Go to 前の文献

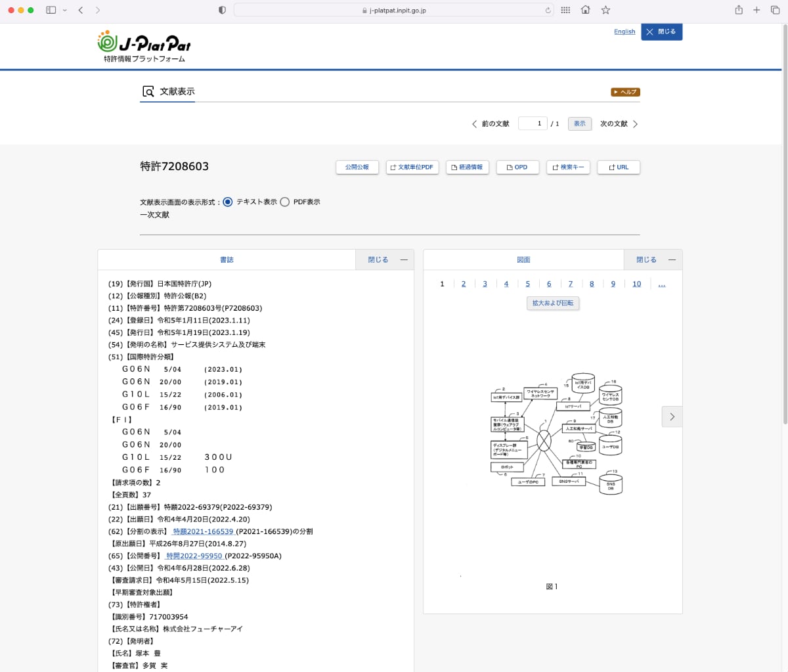pyautogui.click(x=491, y=123)
